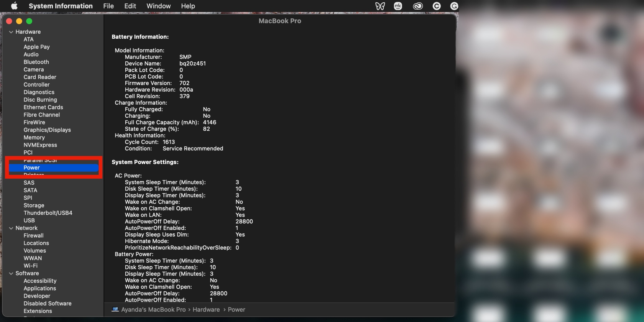Select Applications under Software
Screen dimensions: 644x322
[x=40, y=288]
